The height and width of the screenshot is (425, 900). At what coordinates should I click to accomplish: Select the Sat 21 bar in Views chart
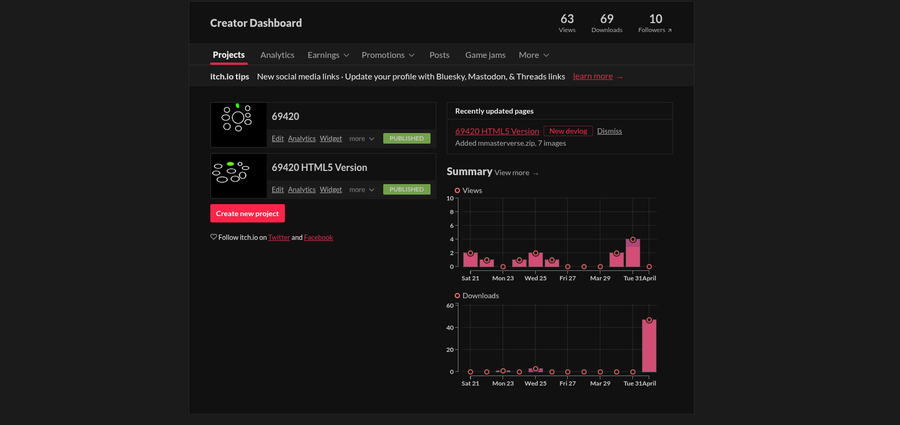click(470, 260)
